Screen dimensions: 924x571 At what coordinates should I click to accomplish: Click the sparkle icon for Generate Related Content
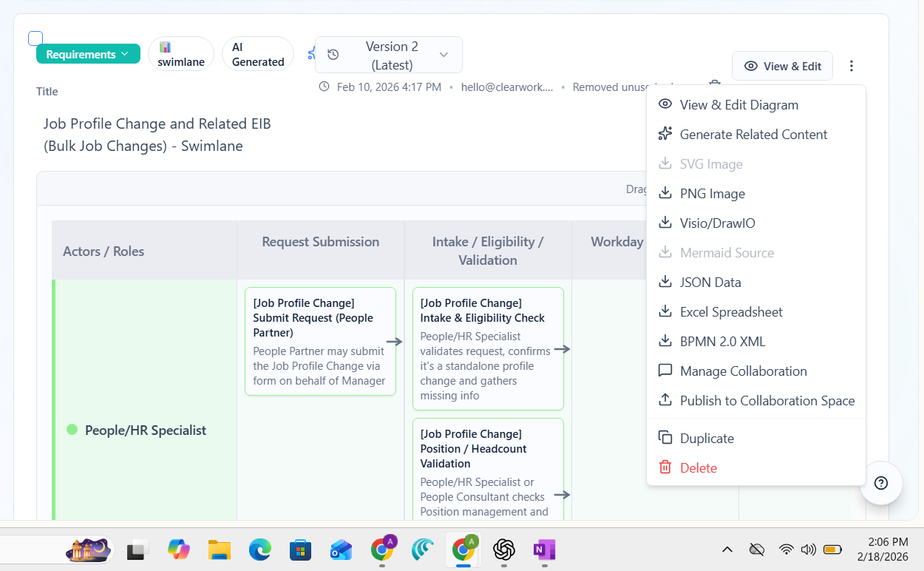665,134
